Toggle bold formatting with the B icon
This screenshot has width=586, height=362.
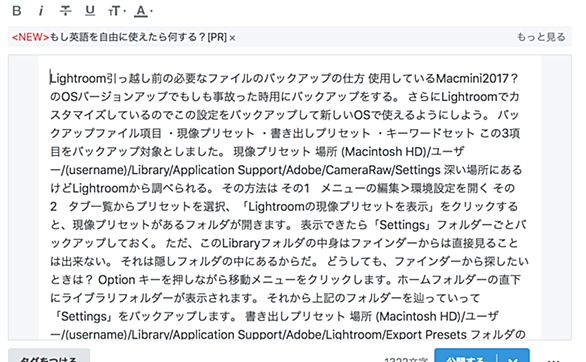tap(16, 11)
